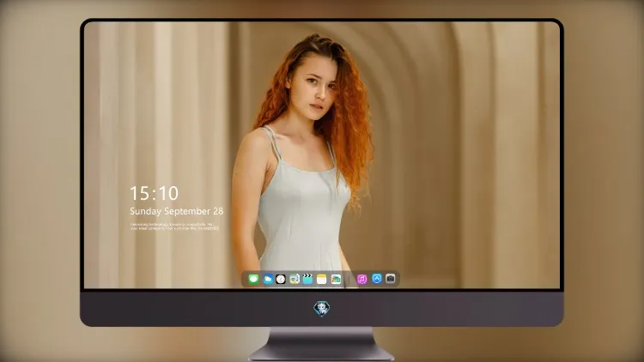Open the Photos gallery icon in the dock
The height and width of the screenshot is (362, 644).
[336, 279]
